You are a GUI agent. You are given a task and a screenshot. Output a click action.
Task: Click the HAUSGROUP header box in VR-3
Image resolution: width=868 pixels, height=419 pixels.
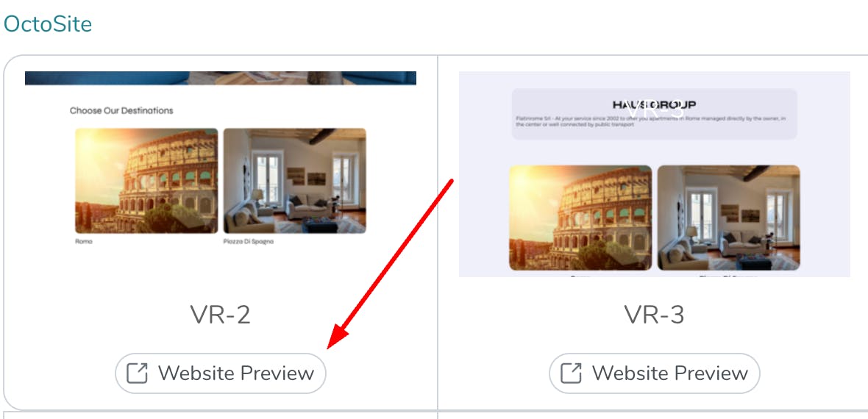point(655,113)
